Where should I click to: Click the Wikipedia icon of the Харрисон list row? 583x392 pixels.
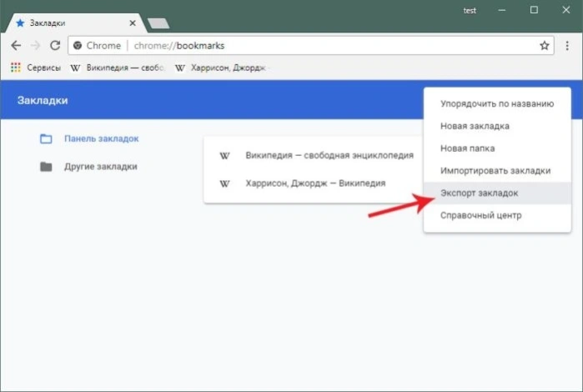tap(224, 183)
